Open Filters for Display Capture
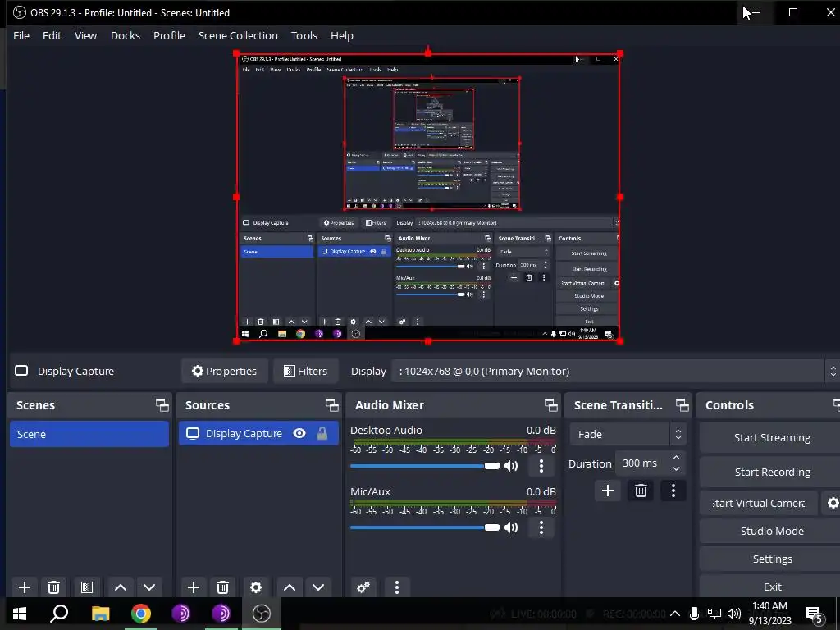The image size is (840, 630). pyautogui.click(x=305, y=372)
